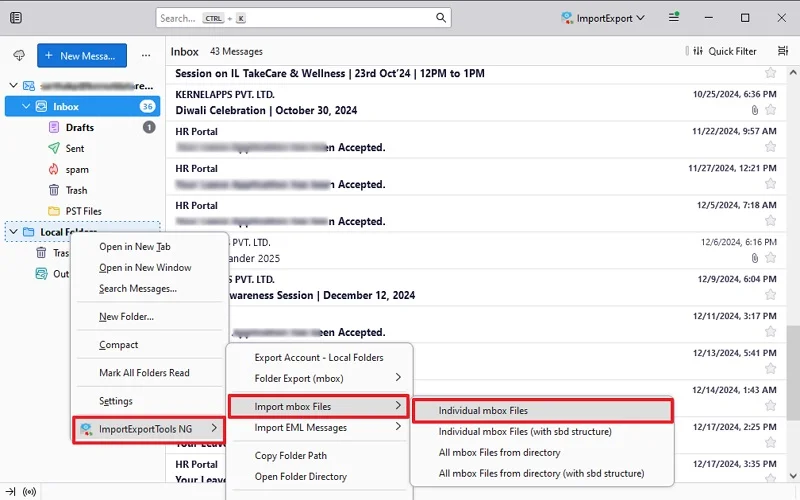Click attachment paperclip on Diwali Celebration email

click(x=755, y=110)
